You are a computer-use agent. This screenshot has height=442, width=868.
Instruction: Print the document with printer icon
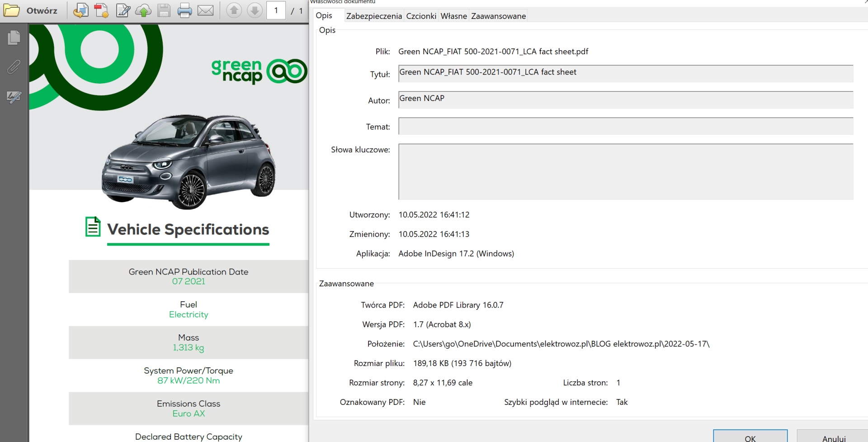coord(184,10)
